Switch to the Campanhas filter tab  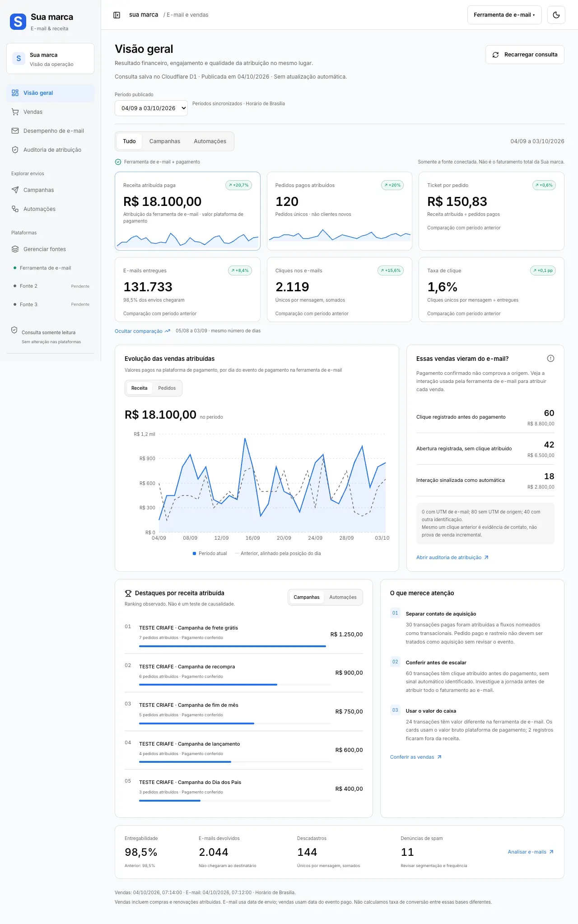coord(165,141)
